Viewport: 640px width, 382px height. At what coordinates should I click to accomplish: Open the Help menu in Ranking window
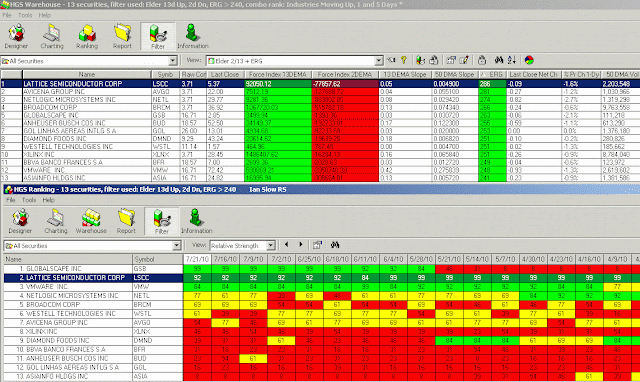tap(49, 200)
